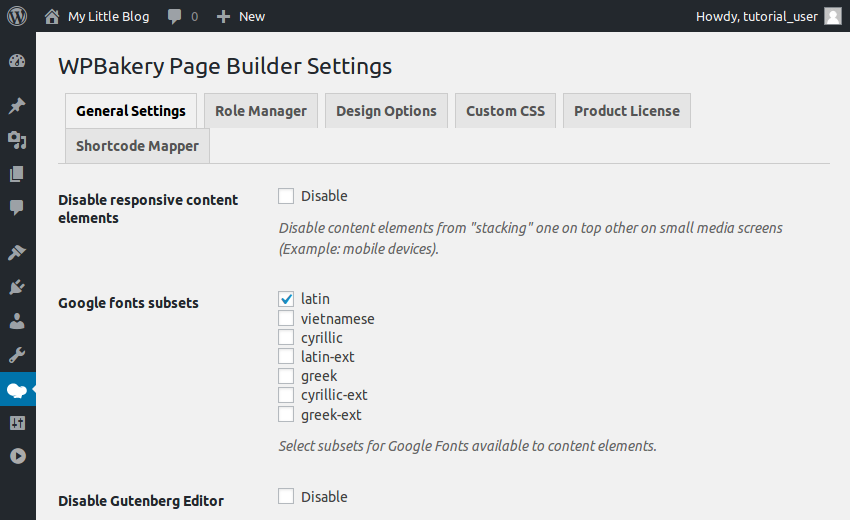Click the home icon next to My Little Blog
Viewport: 850px width, 520px height.
[52, 16]
